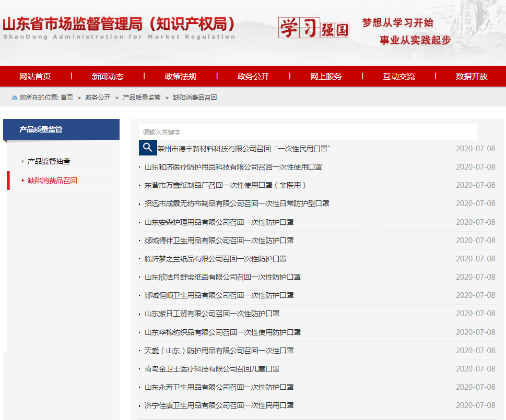Open the 东营市万鑫纸制品厂 recall article
The image size is (506, 420).
coord(226,185)
